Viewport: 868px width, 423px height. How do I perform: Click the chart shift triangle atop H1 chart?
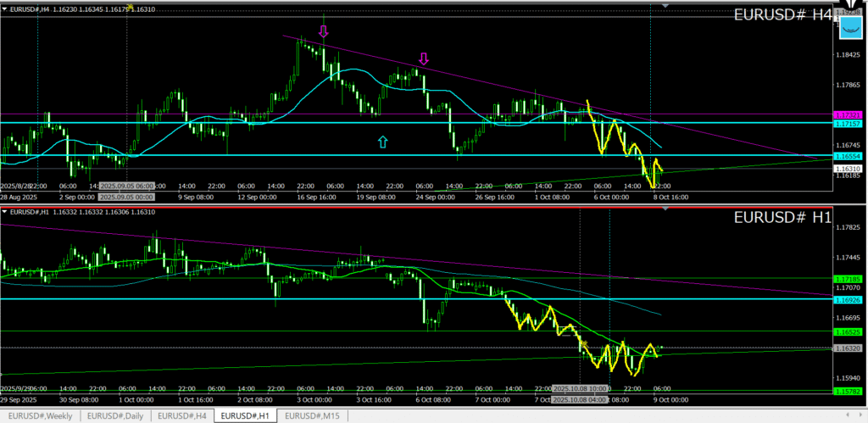tap(665, 207)
